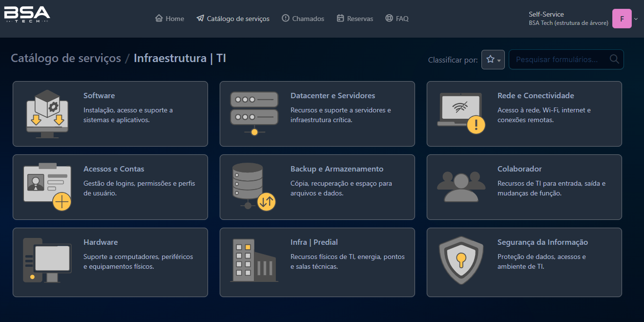Click the magnifier search icon
Image resolution: width=644 pixels, height=322 pixels.
[x=614, y=60]
